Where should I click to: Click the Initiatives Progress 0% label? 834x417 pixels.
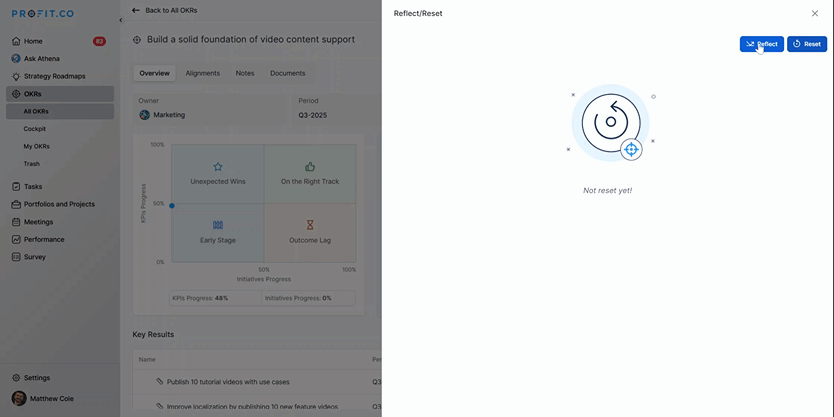tap(298, 298)
